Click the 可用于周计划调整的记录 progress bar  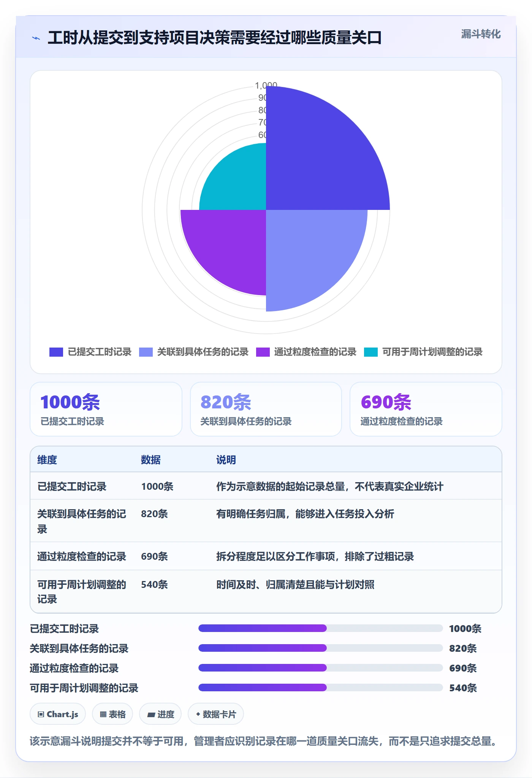(320, 687)
